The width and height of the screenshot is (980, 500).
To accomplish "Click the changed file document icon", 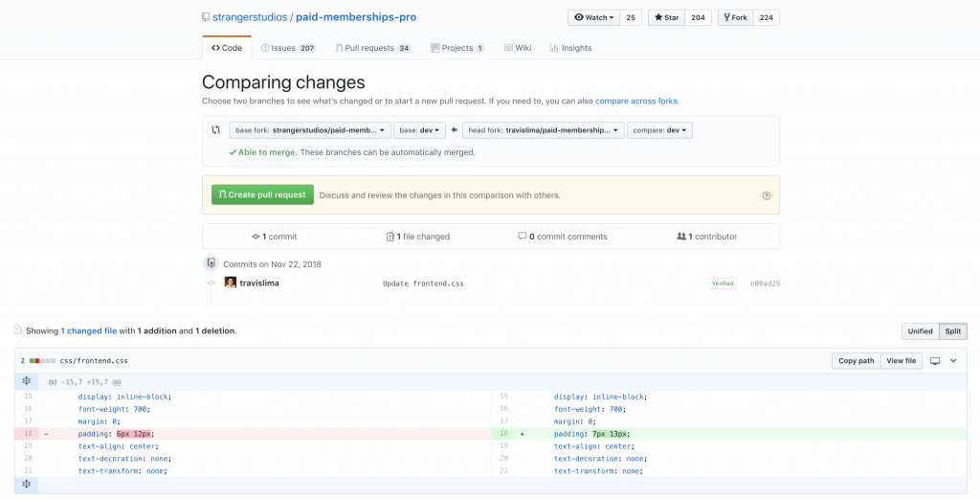I will [x=17, y=330].
